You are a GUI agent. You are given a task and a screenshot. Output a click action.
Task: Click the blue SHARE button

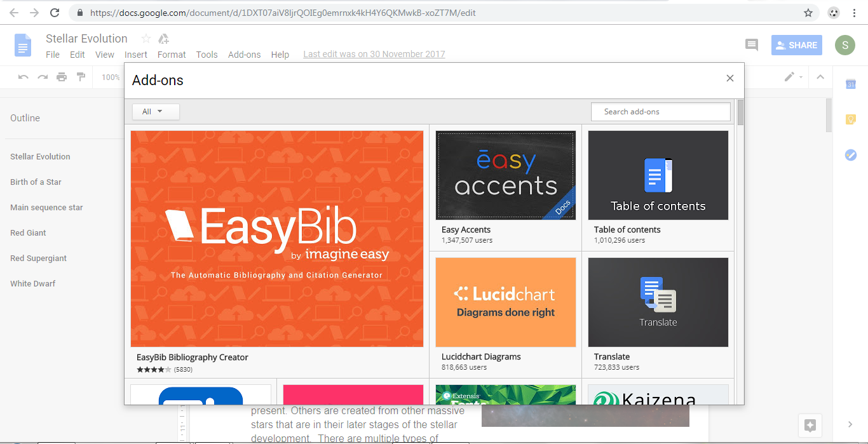[796, 45]
